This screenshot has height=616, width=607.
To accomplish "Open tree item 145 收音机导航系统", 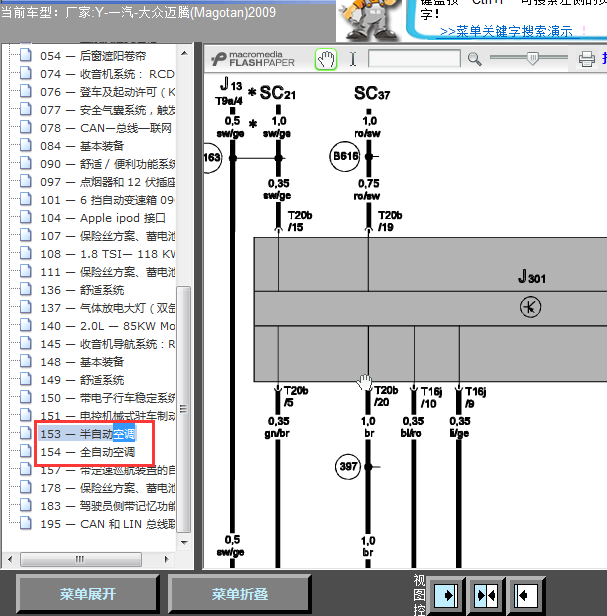I will click(107, 344).
